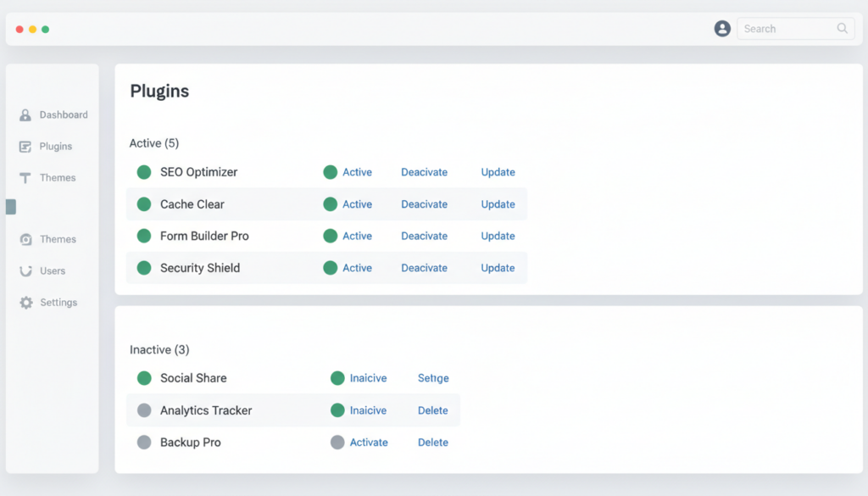Image resolution: width=868 pixels, height=496 pixels.
Task: Click Deacivate for Cache Clear
Action: tap(424, 204)
